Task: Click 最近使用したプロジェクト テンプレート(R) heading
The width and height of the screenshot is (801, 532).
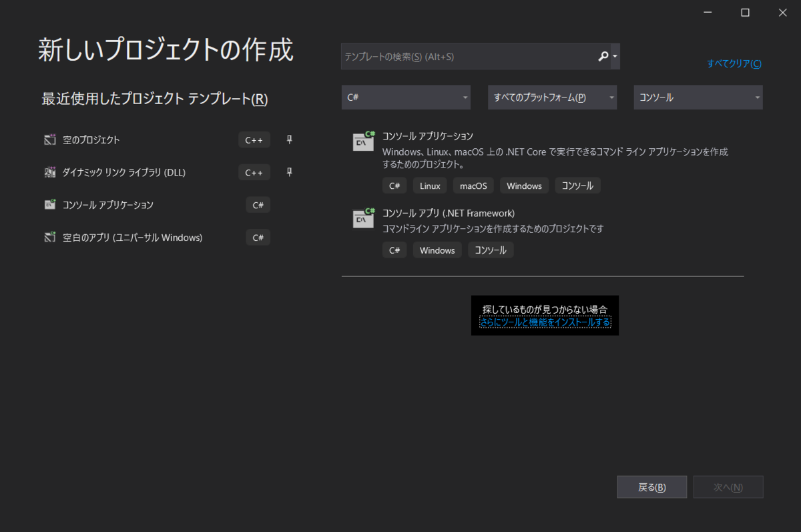Action: pos(155,99)
